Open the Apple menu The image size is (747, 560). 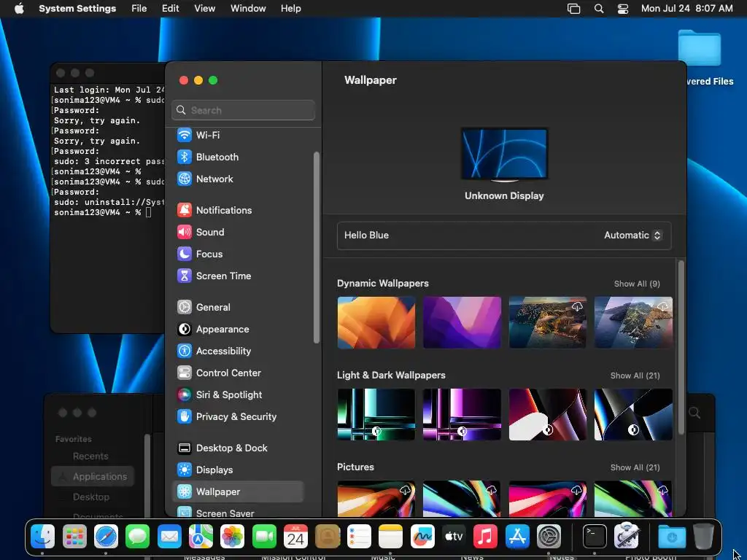point(19,9)
